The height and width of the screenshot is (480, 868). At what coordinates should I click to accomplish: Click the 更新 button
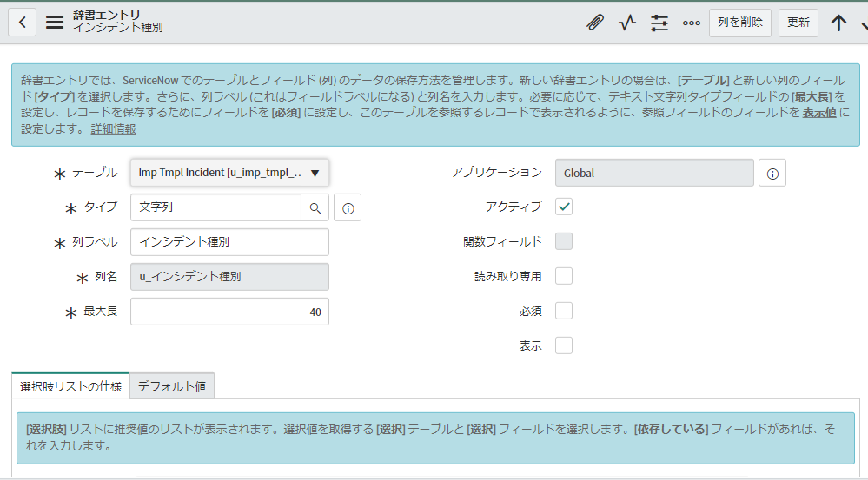pyautogui.click(x=798, y=23)
